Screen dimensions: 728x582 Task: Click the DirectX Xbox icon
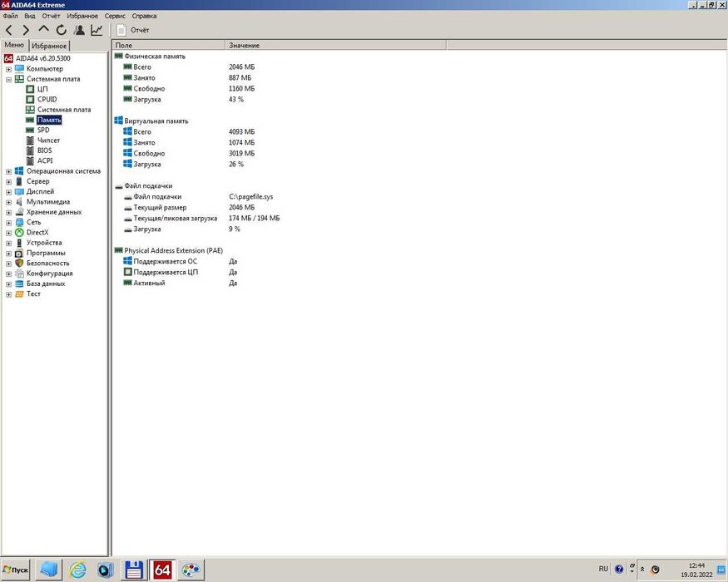19,233
